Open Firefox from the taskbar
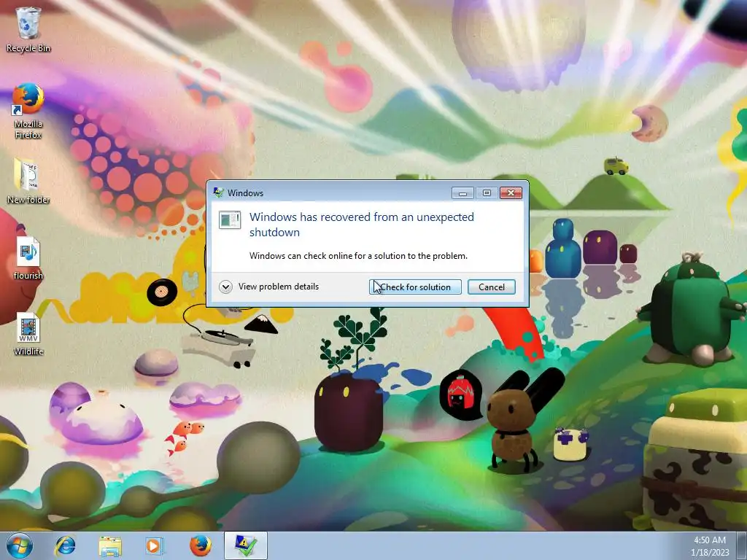 pyautogui.click(x=200, y=545)
